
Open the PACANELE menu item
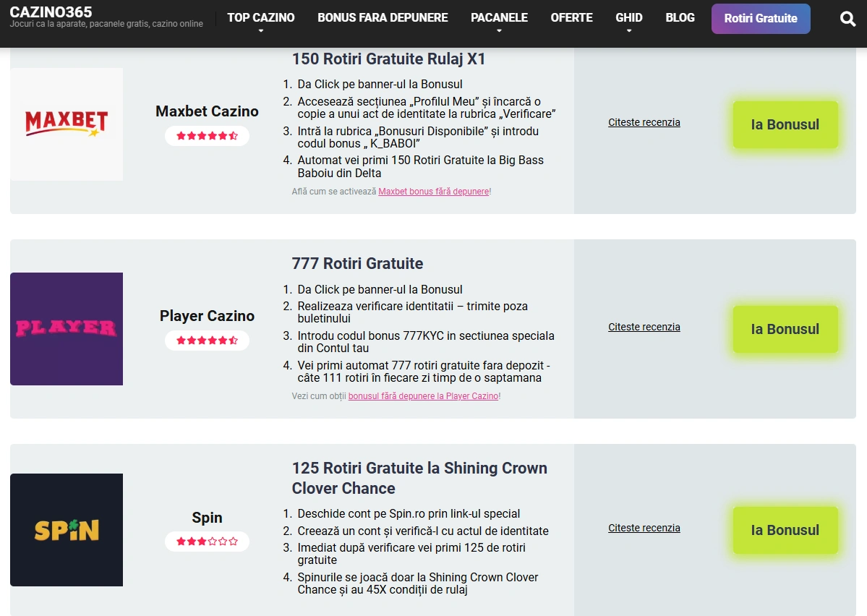coord(499,17)
